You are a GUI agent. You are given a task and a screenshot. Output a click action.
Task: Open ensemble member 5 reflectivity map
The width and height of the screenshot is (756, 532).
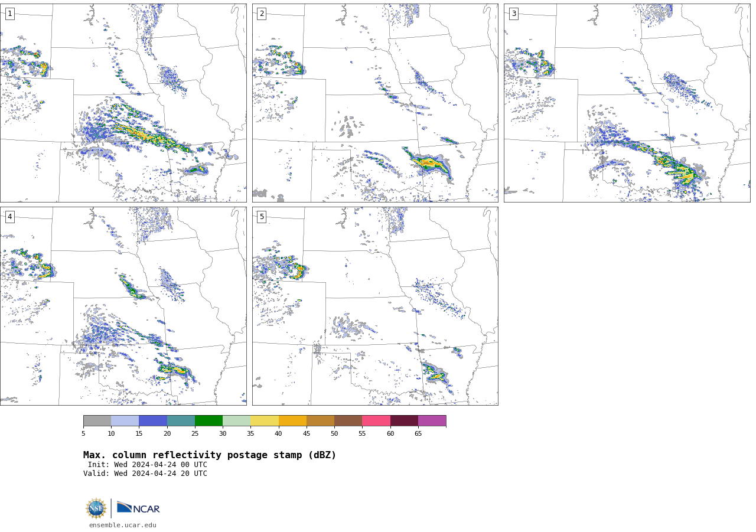pos(375,306)
